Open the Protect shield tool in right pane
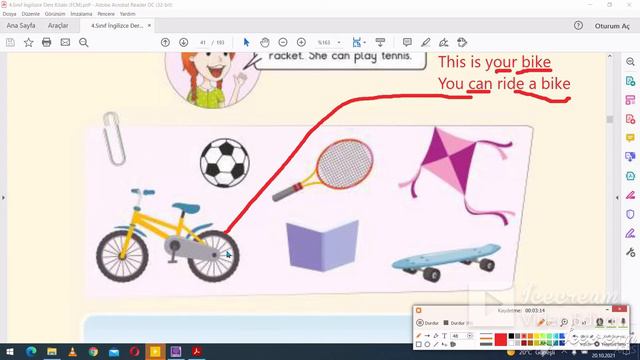The image size is (640, 360). [630, 214]
